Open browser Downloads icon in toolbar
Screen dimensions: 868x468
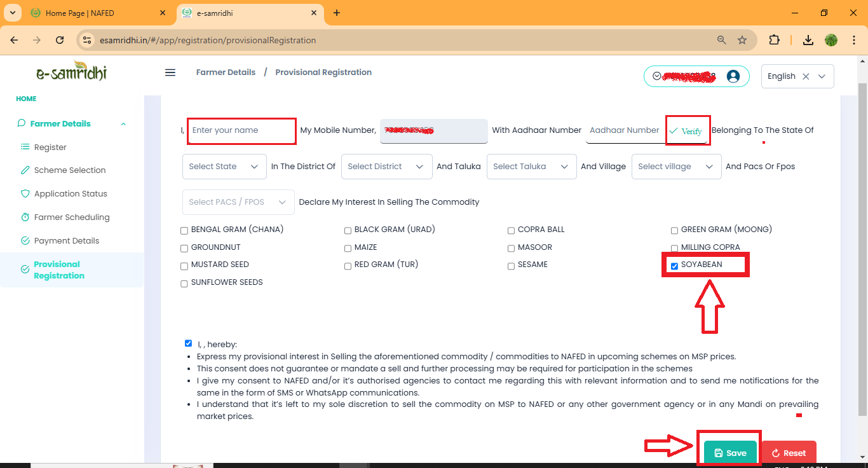[808, 39]
